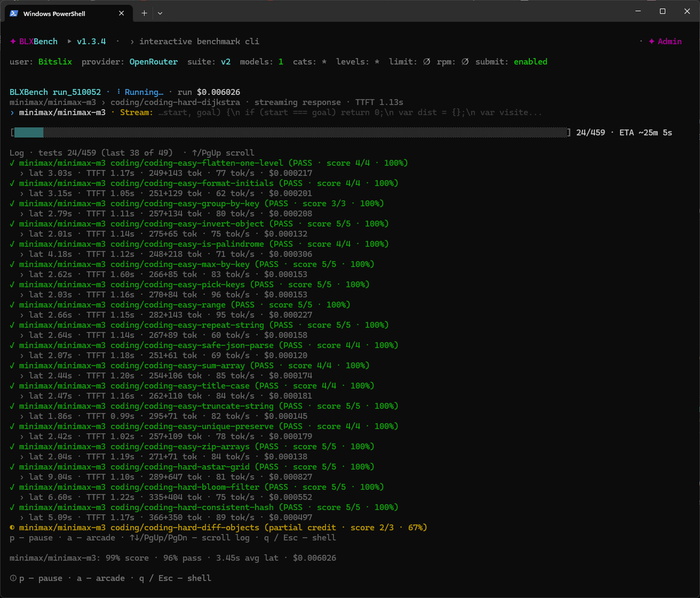
Task: Click the lat 9.04s stats line
Action: (x=166, y=477)
